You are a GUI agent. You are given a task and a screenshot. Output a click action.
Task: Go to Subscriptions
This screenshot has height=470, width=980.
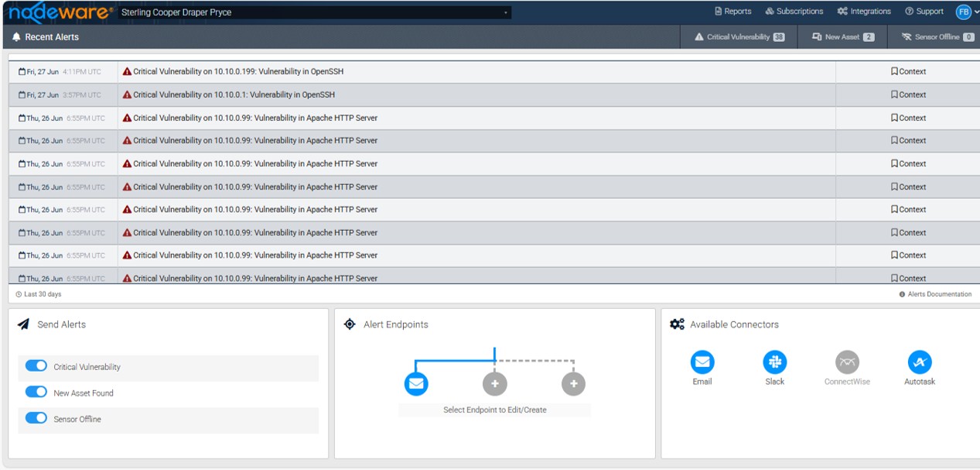pos(794,12)
